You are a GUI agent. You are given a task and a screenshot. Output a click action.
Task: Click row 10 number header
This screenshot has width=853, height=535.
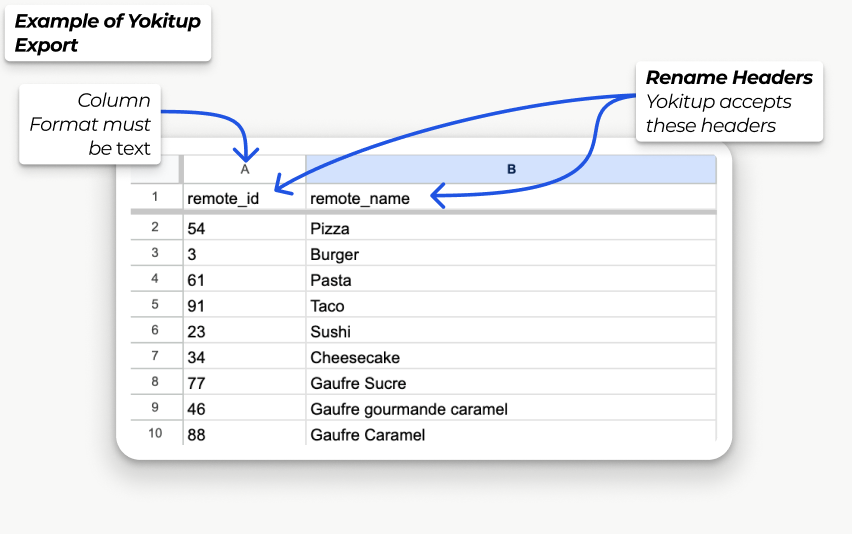pos(155,434)
